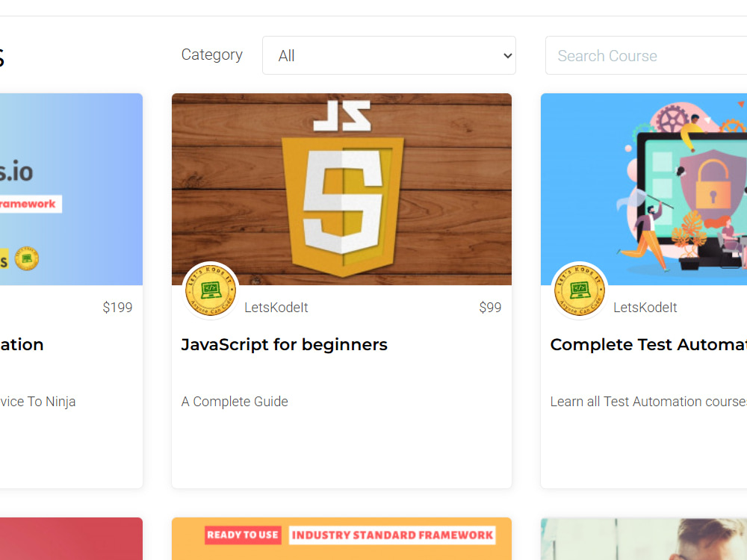
Task: Click the Category label text
Action: coord(212,55)
